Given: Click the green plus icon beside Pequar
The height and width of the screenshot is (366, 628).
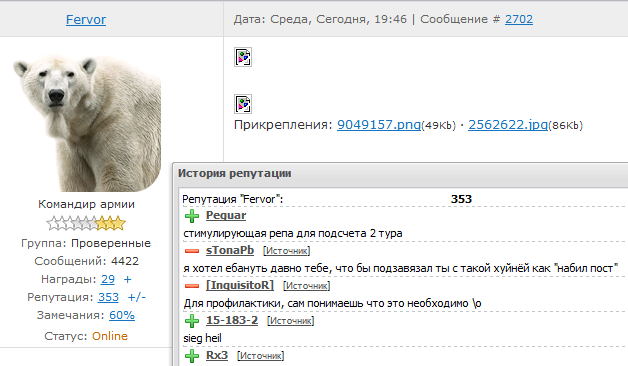Looking at the screenshot, I should point(192,216).
